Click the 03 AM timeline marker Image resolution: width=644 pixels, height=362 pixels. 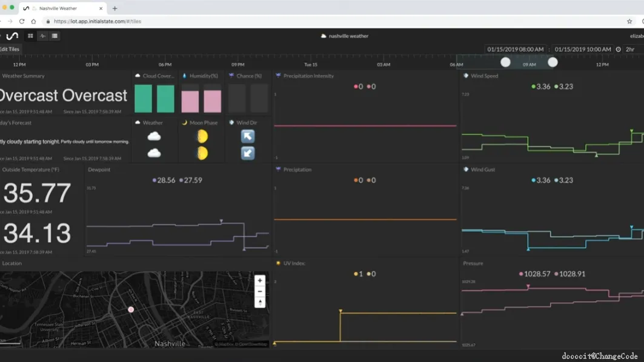[383, 64]
